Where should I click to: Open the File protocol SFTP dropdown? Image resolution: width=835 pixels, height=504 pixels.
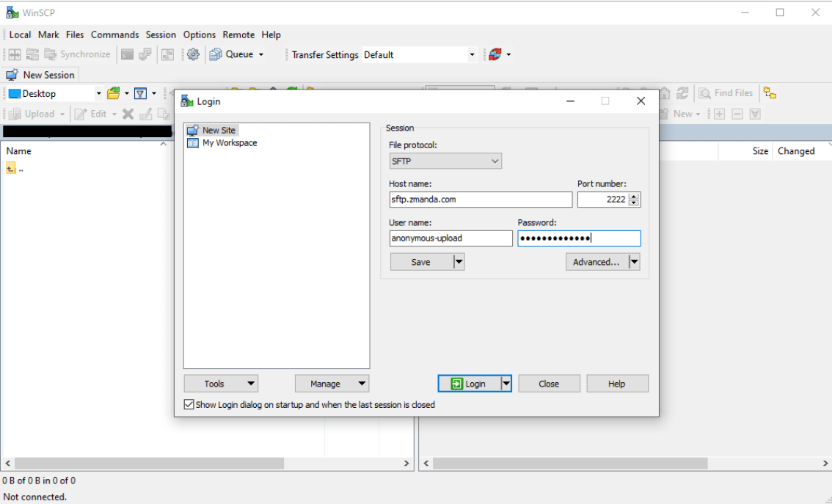(x=445, y=161)
